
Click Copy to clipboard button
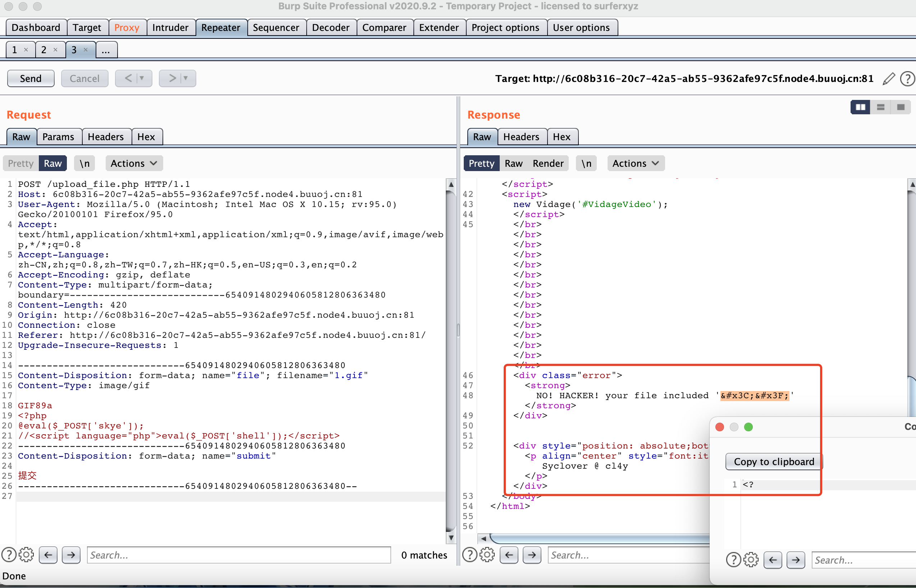pos(774,461)
